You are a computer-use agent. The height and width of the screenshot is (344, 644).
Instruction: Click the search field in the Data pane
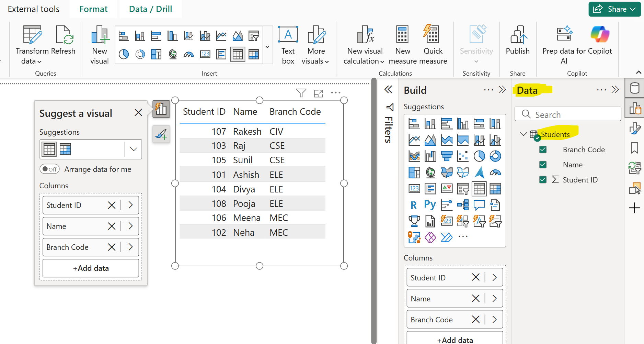567,114
